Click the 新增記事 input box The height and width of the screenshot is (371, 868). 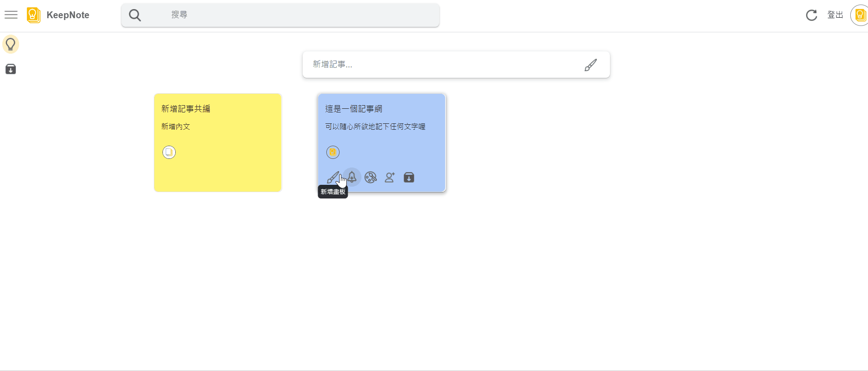[456, 65]
